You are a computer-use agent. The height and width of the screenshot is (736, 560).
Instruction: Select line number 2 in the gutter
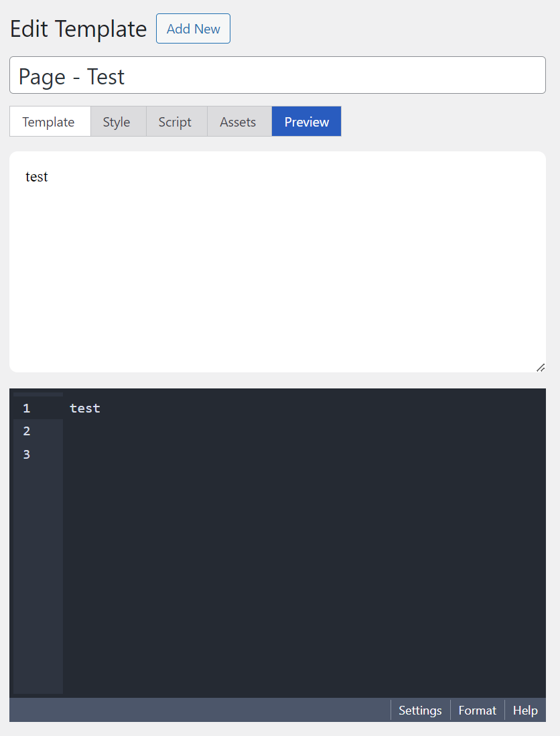(27, 431)
